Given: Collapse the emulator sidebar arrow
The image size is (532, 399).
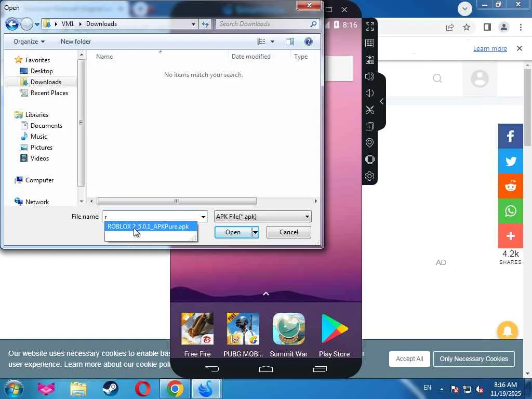Looking at the screenshot, I should [382, 101].
